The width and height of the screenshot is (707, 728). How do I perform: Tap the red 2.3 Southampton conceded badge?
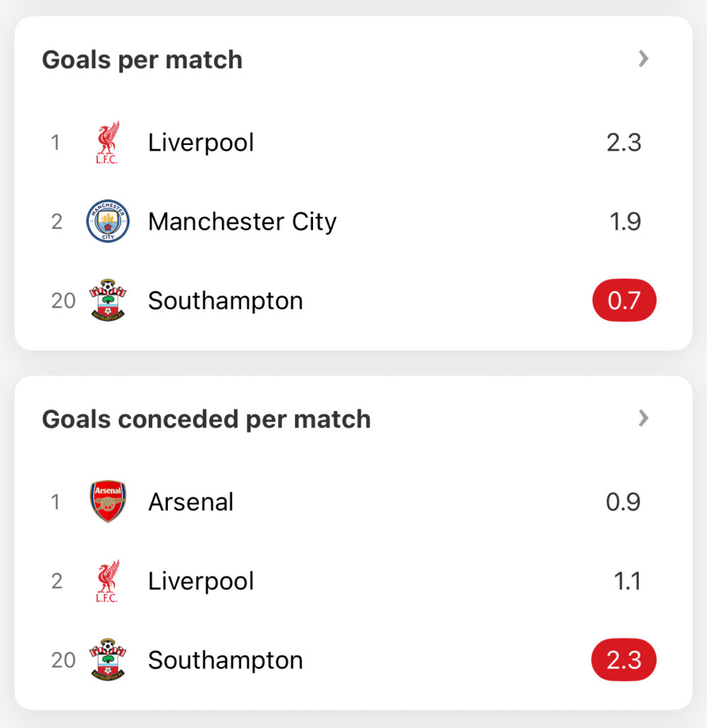coord(624,660)
